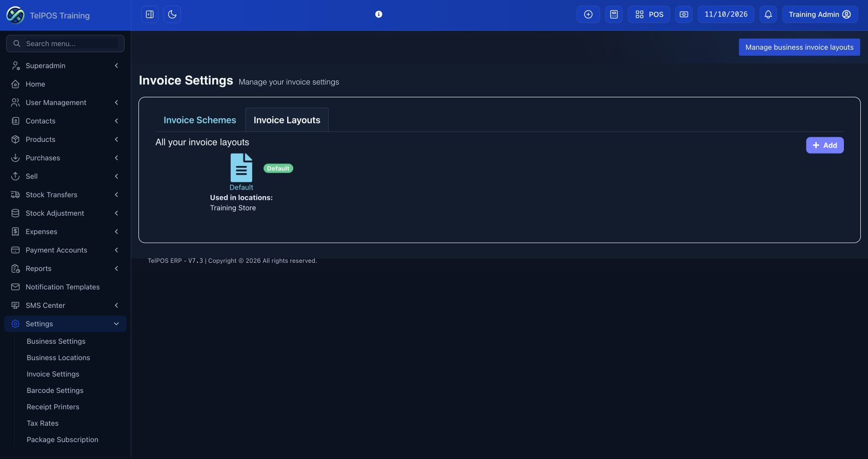Open Tax Rates submenu item
This screenshot has height=459, width=868.
(43, 423)
